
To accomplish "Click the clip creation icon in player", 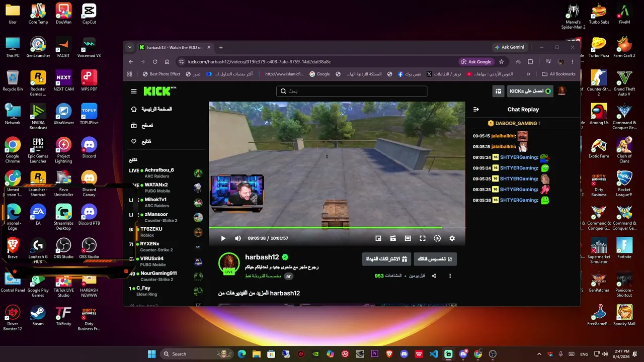I will click(393, 238).
